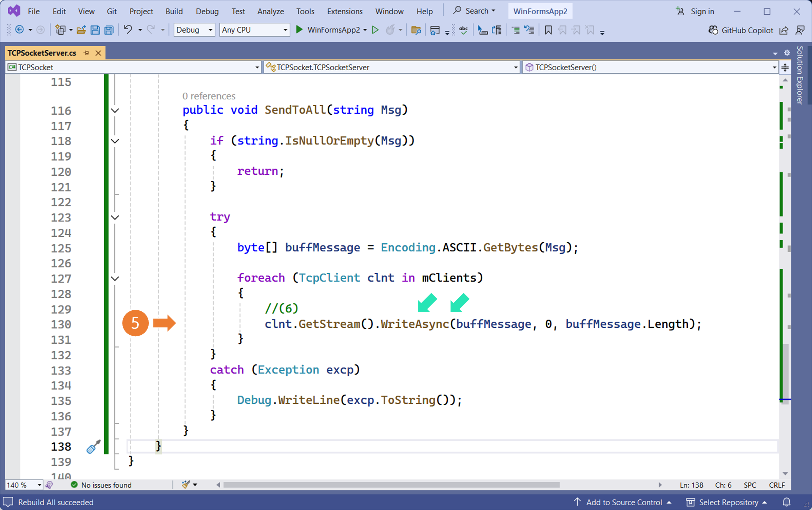
Task: Open the 140 % zoom level dropdown
Action: pos(23,485)
